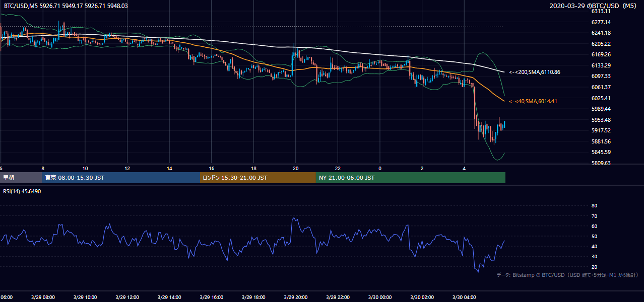Click price axis value 6061.37
Viewport: 644px width, 302px height.
(x=601, y=87)
